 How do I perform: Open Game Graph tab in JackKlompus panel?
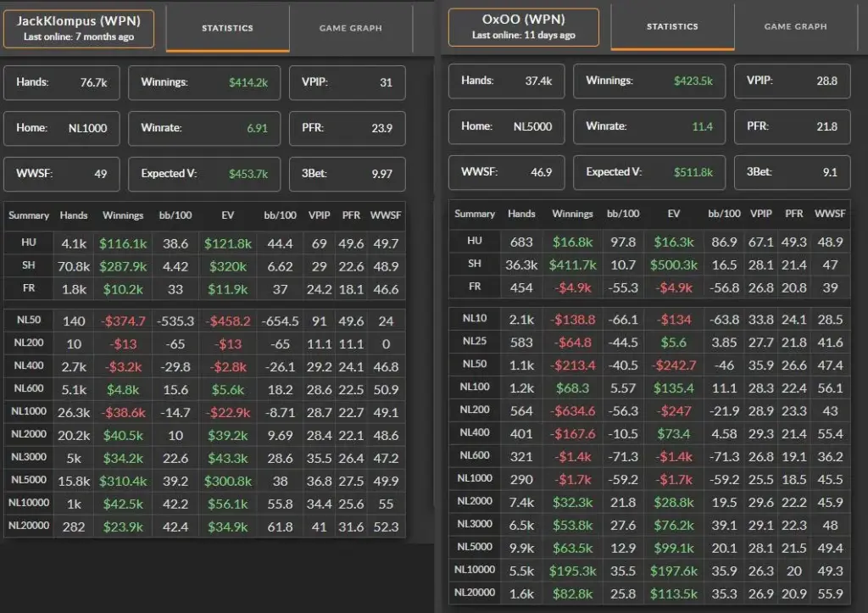(x=351, y=28)
